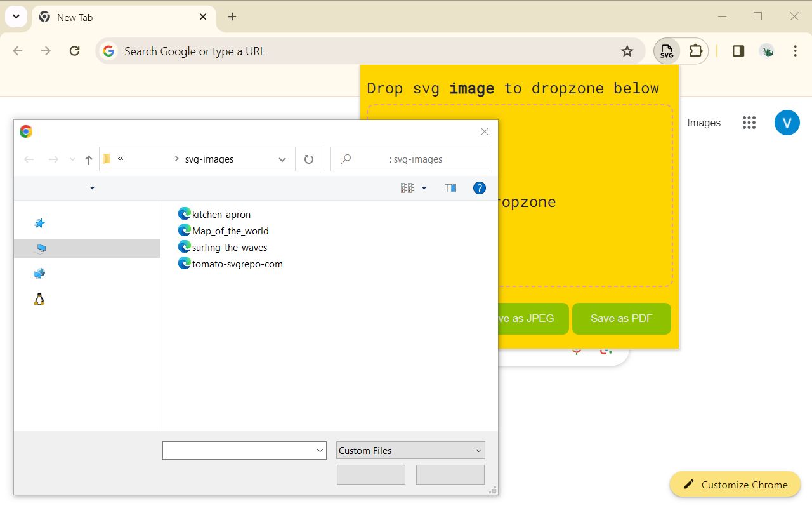This screenshot has height=508, width=812.
Task: Bookmark this tab with star icon
Action: 627,51
